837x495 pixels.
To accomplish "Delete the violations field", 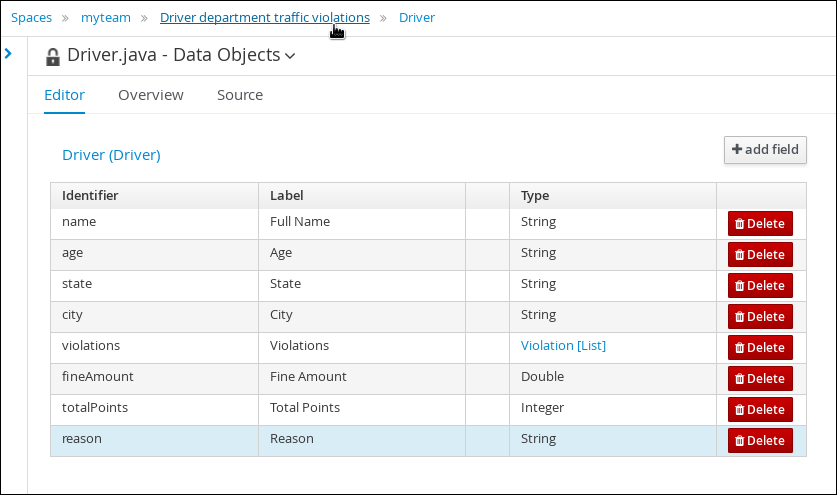I will (x=760, y=348).
